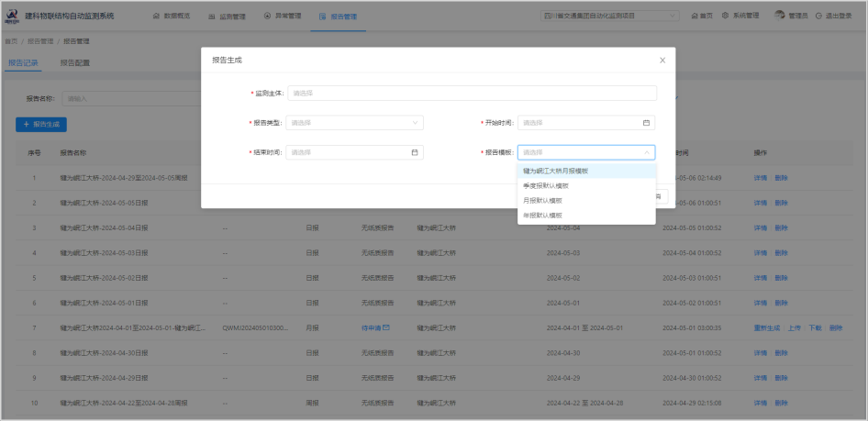Open the 监测管理 menu item
Image resolution: width=868 pixels, height=421 pixels.
(x=227, y=17)
